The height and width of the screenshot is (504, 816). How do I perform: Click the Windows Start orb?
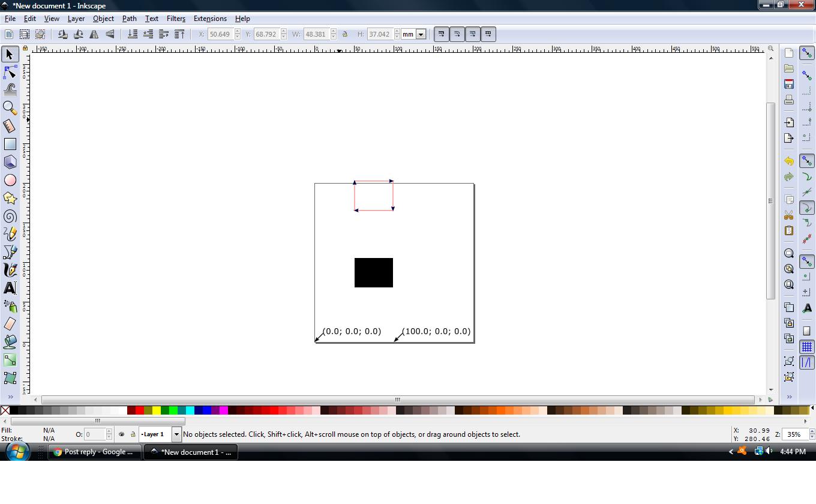coord(17,452)
